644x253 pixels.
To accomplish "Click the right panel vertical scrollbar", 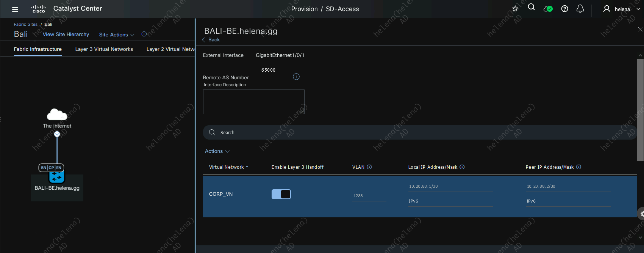I will 640,110.
